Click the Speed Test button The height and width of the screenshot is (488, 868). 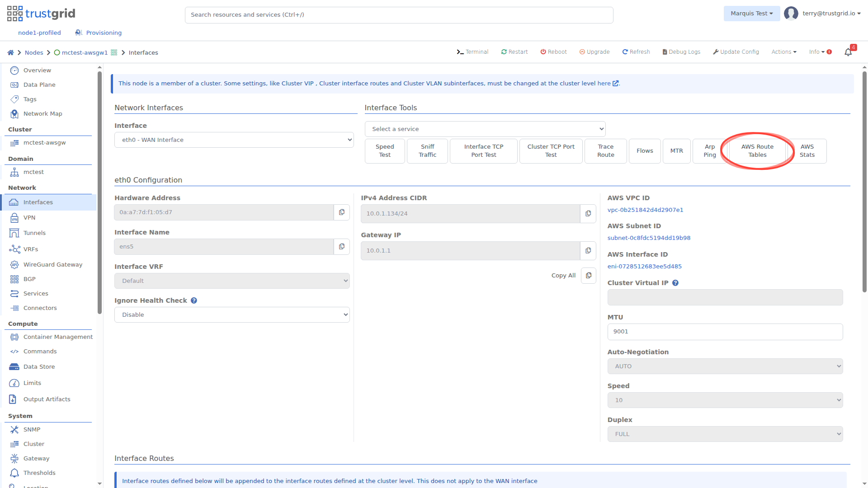385,151
